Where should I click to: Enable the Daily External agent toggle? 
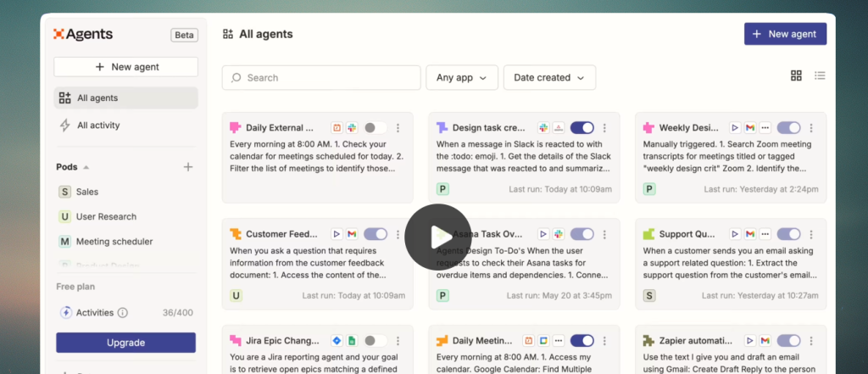pyautogui.click(x=375, y=128)
